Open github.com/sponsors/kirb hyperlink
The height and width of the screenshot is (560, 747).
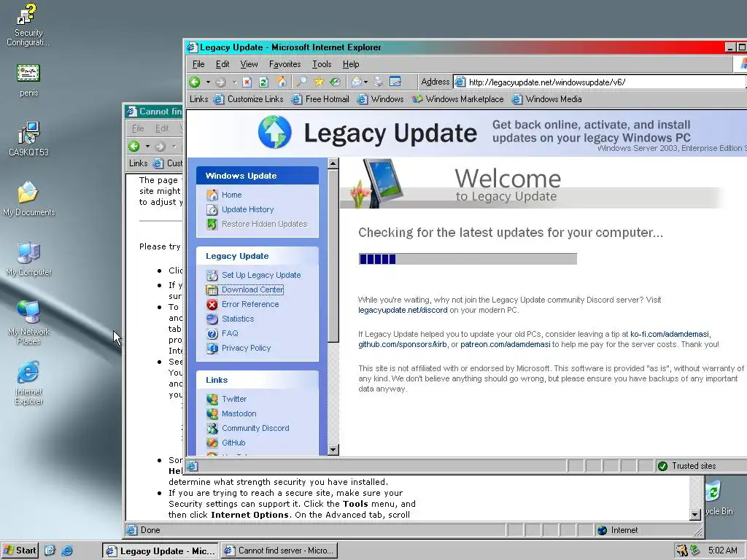point(403,344)
